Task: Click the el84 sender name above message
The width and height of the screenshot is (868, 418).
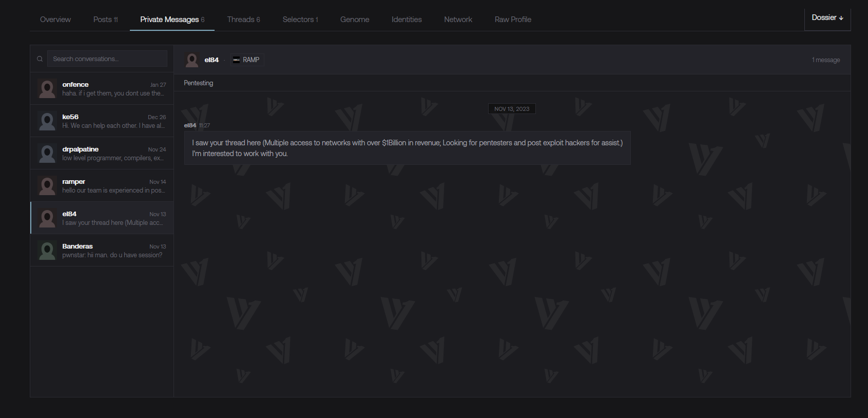Action: [190, 125]
